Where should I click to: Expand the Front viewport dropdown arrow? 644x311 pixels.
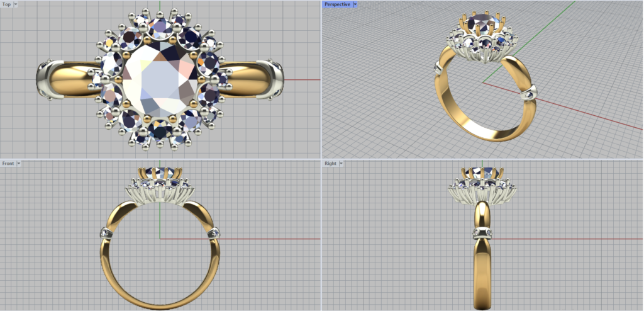point(19,164)
